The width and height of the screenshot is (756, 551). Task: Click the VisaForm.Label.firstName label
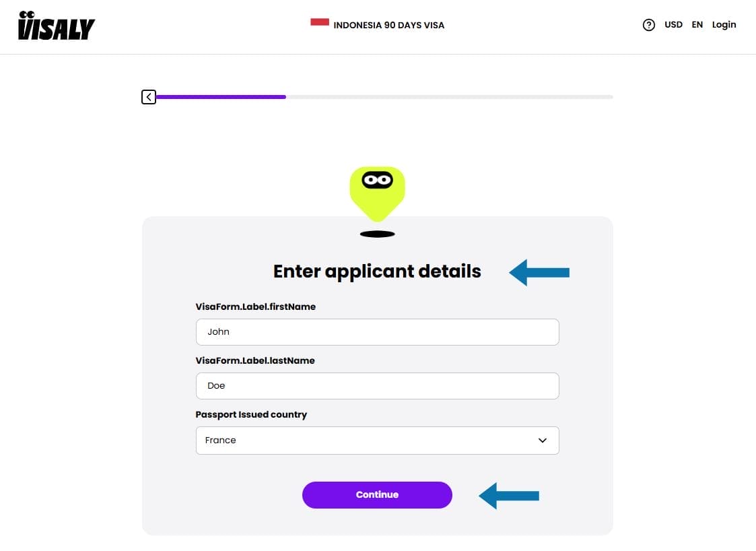click(255, 306)
